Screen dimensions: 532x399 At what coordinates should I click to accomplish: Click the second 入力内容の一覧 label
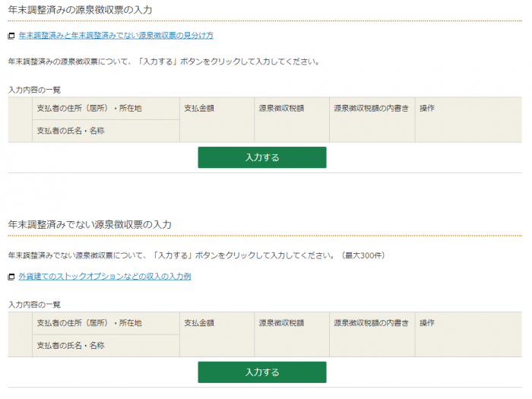(x=34, y=305)
